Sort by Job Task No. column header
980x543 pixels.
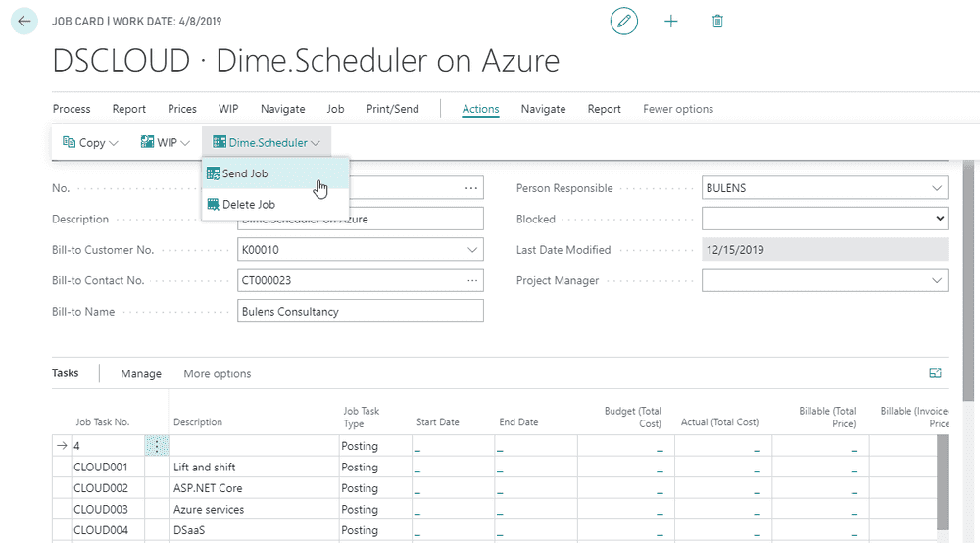103,422
